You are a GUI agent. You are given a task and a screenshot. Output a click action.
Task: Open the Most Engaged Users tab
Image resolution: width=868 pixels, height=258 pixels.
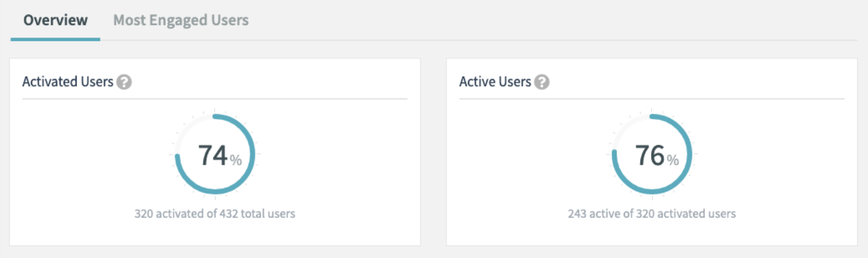coord(181,20)
